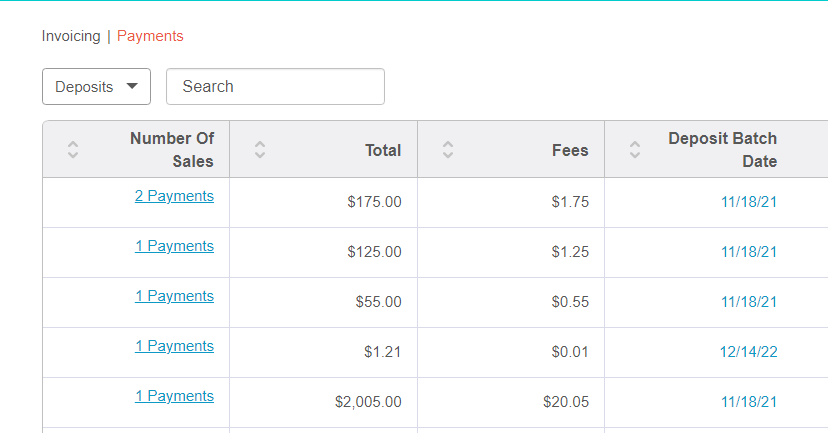828x433 pixels.
Task: Select the Payments tab
Action: (150, 36)
